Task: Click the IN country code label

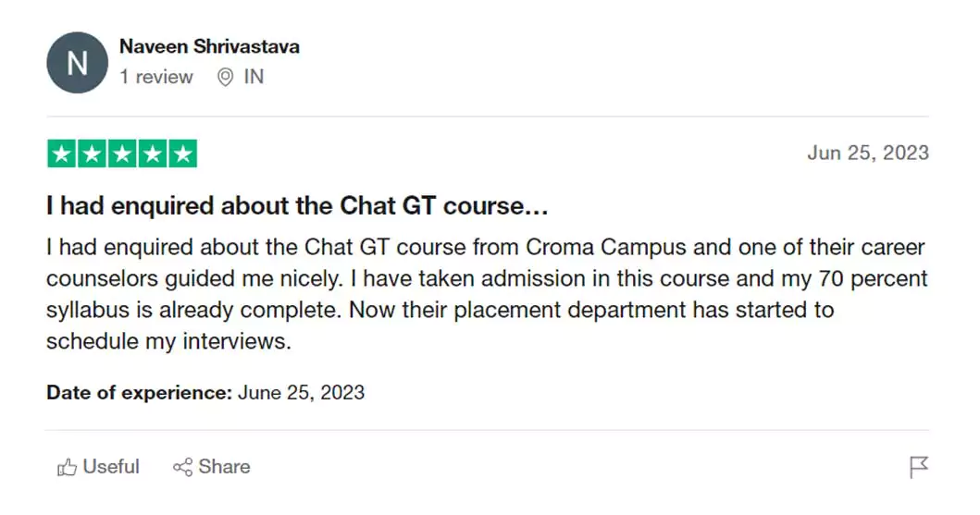Action: [x=254, y=78]
